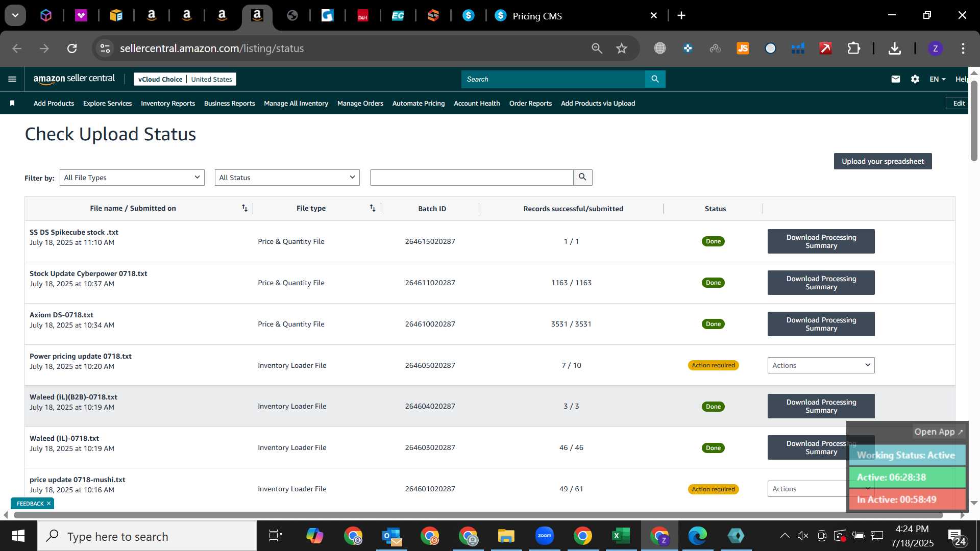This screenshot has height=551, width=980.
Task: Open the tab search dropdown arrow
Action: pyautogui.click(x=15, y=15)
